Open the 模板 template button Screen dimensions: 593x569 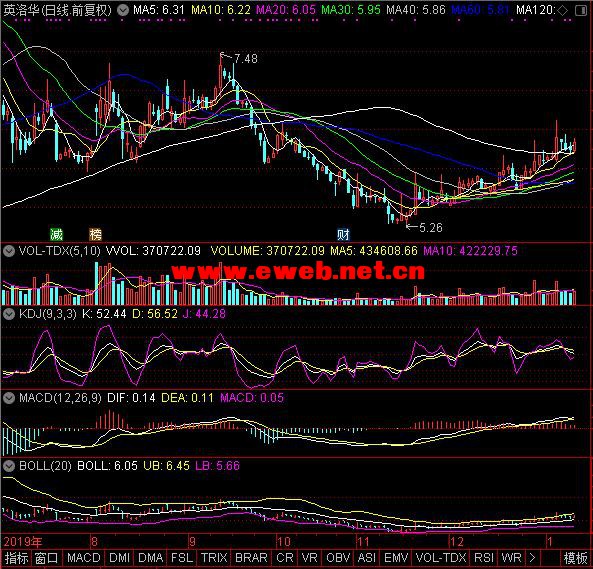click(x=575, y=558)
